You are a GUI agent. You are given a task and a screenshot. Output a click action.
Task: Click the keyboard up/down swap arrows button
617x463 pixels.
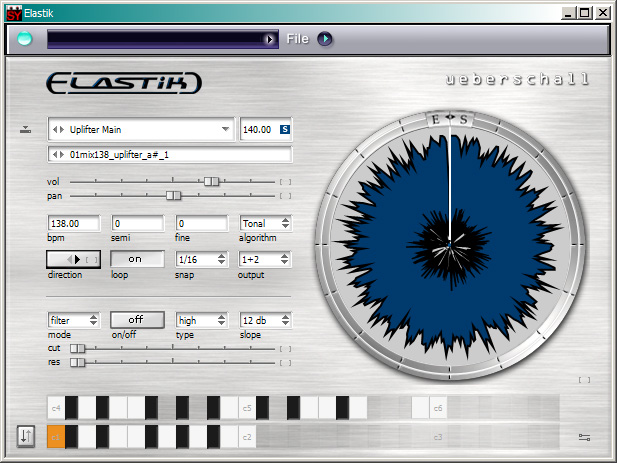pos(26,436)
